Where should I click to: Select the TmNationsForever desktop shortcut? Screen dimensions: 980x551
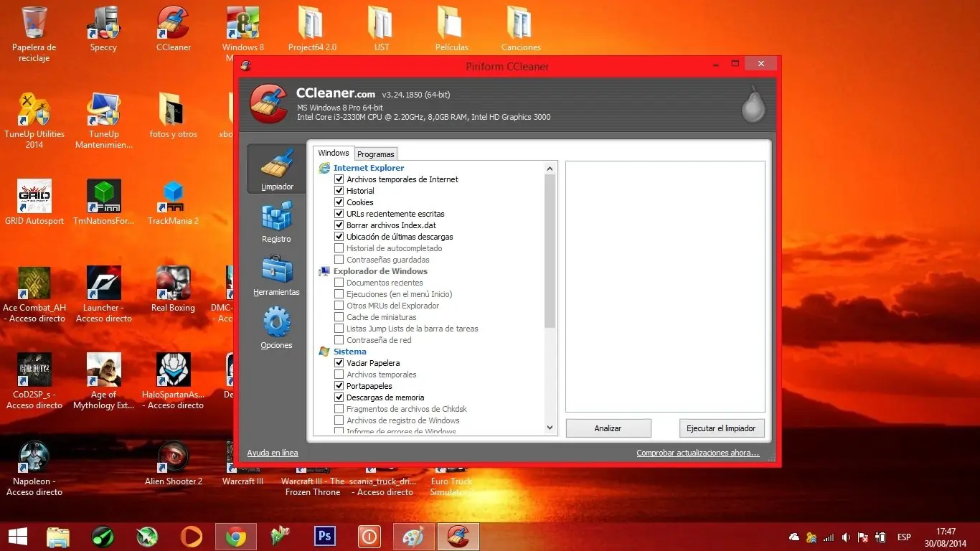(104, 202)
